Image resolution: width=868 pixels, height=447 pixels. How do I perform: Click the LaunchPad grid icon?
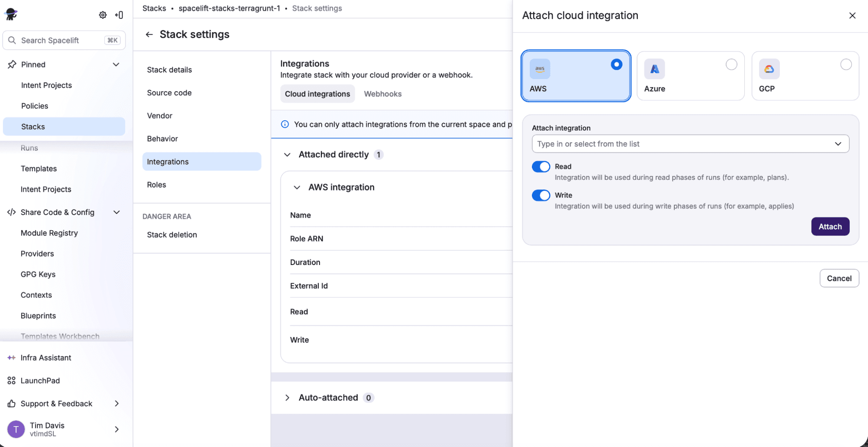12,381
